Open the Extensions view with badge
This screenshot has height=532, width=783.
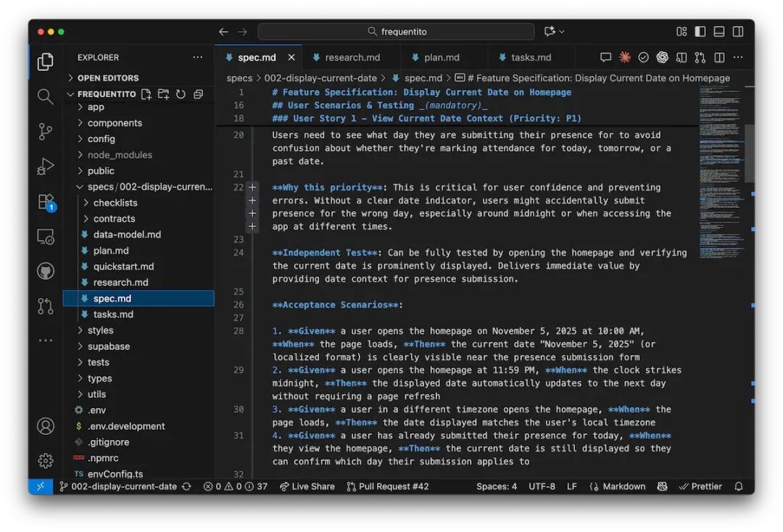(46, 202)
